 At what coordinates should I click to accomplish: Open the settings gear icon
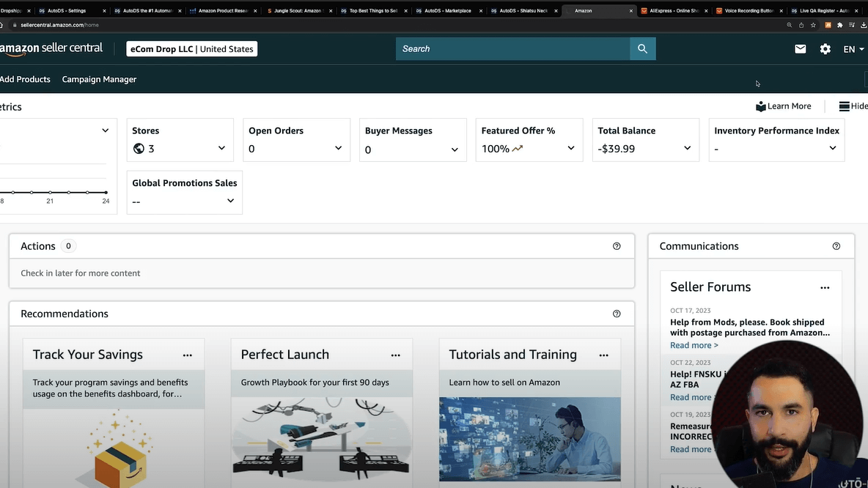click(825, 48)
